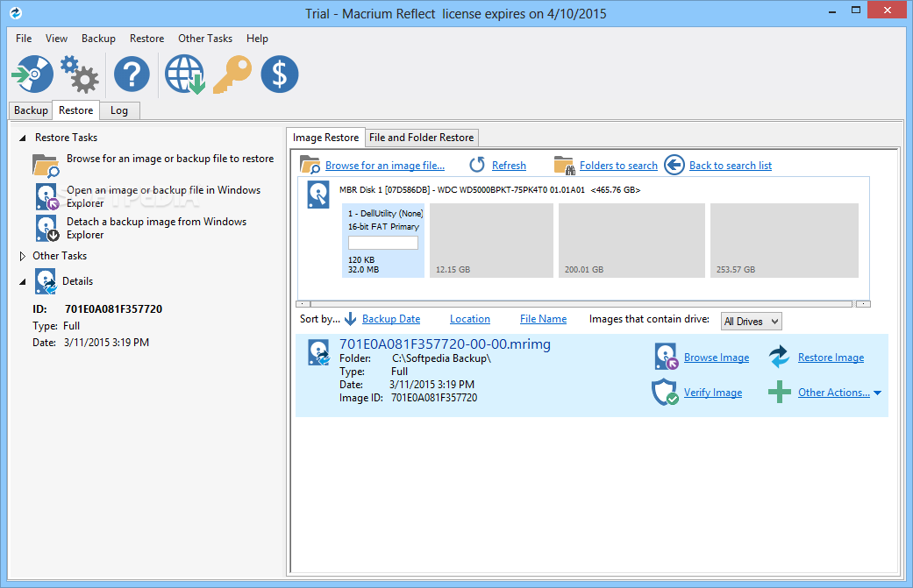Image resolution: width=913 pixels, height=588 pixels.
Task: Open the Backup menu
Action: pos(98,39)
